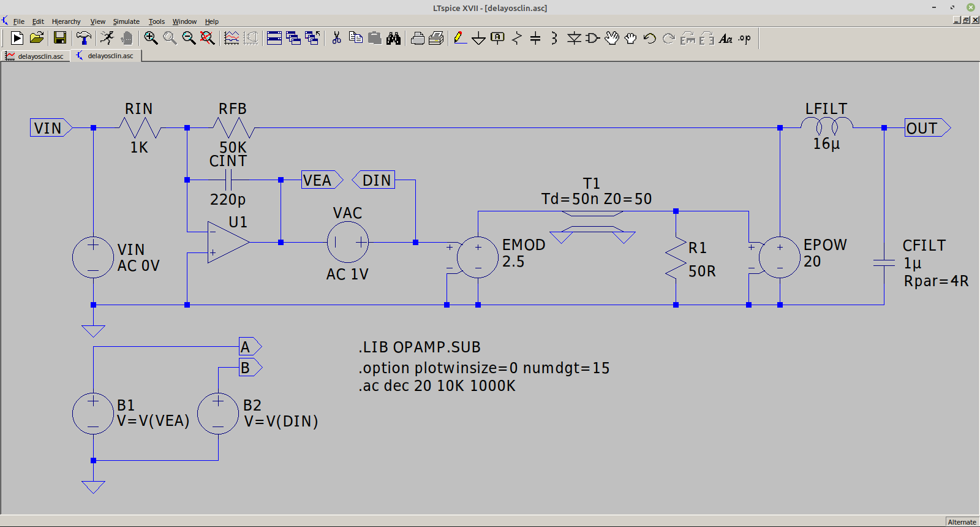
Task: Click the Rotate component icon
Action: coord(688,38)
